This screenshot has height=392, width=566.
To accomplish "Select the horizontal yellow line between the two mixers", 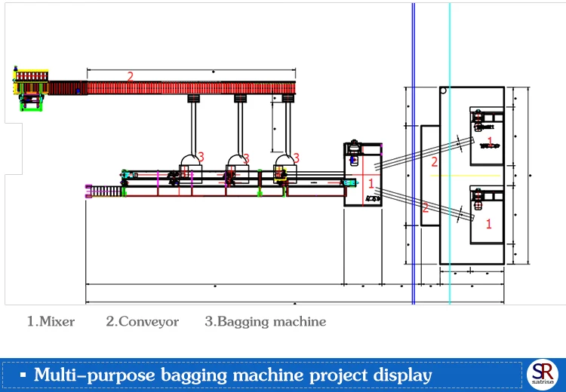I will coord(466,176).
